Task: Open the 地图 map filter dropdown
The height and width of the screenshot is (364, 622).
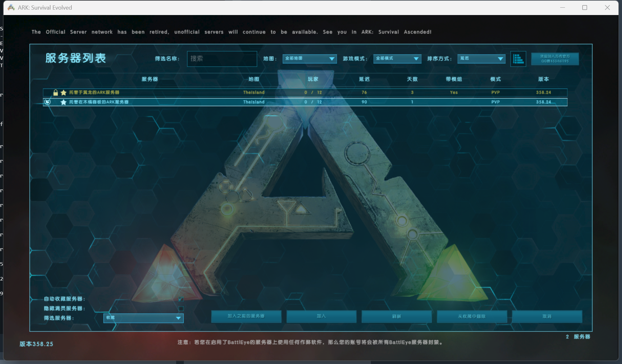Action: click(309, 59)
